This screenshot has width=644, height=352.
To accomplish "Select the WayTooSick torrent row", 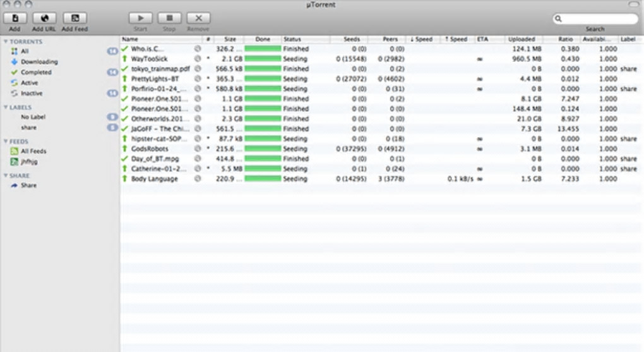I will point(381,59).
